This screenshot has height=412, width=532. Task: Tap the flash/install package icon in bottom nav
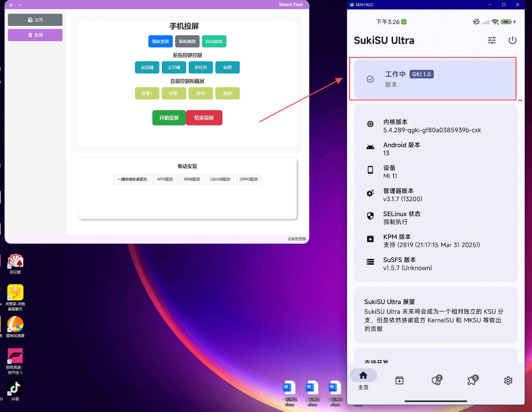click(x=399, y=380)
